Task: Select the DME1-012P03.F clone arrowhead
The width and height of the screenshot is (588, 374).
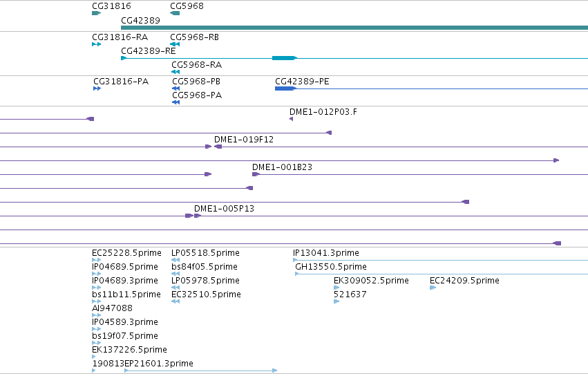Action: pyautogui.click(x=292, y=119)
